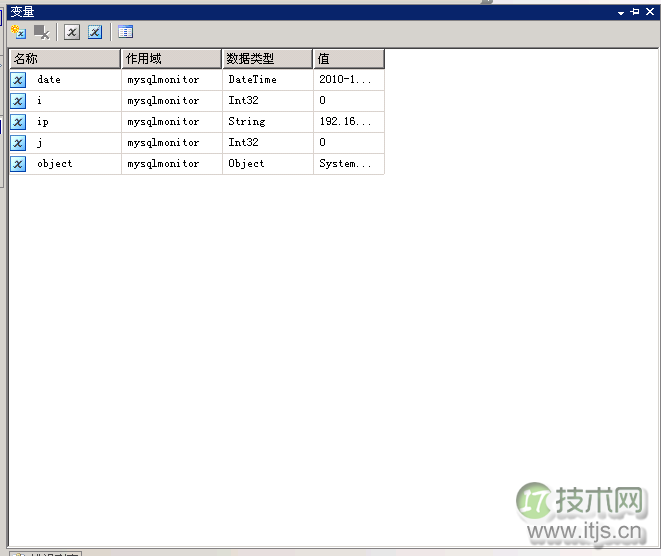Select the j variable row icon
This screenshot has width=661, height=556.
(x=18, y=143)
